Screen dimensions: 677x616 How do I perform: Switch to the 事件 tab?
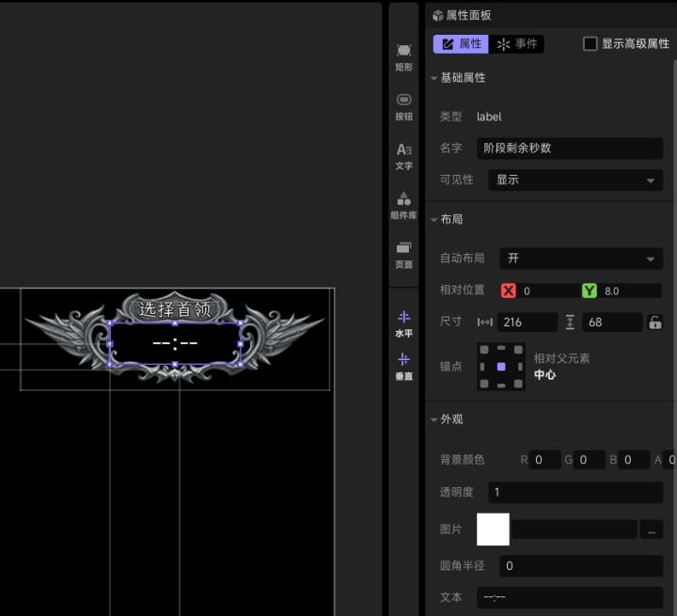516,44
